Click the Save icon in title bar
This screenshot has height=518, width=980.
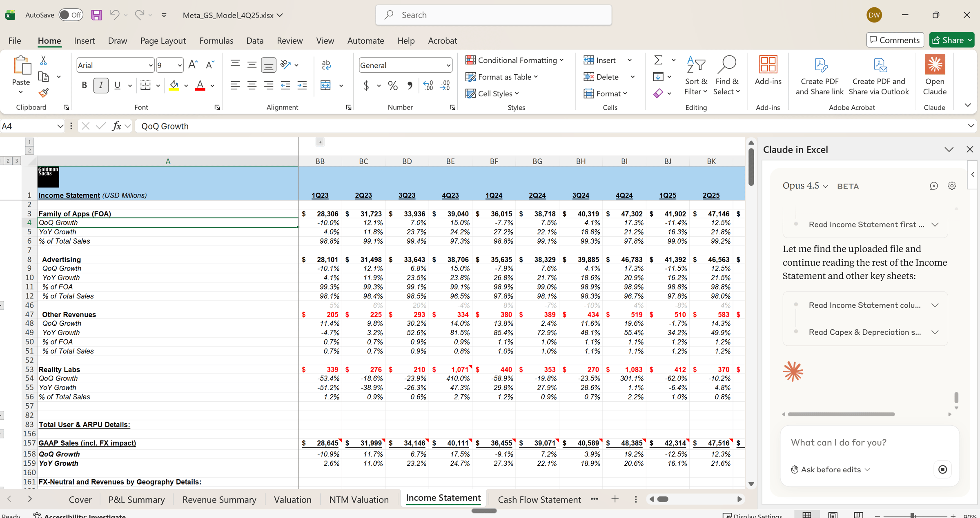click(96, 15)
